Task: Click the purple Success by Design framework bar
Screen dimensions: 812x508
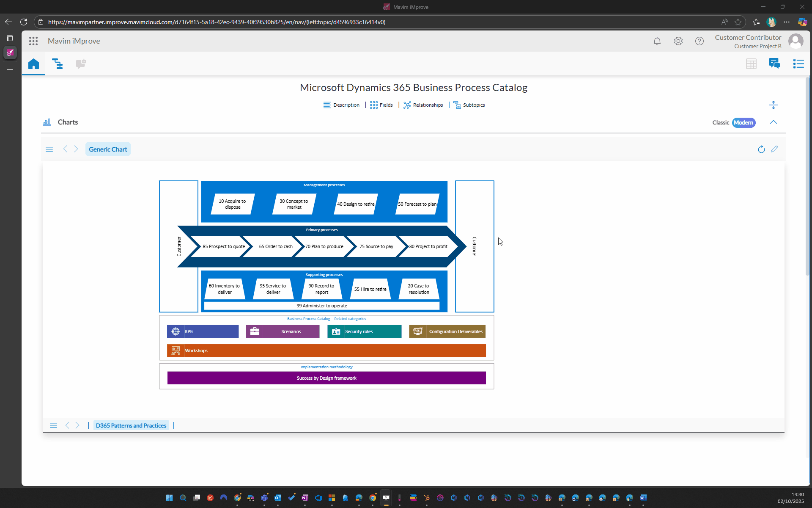Action: coord(326,378)
